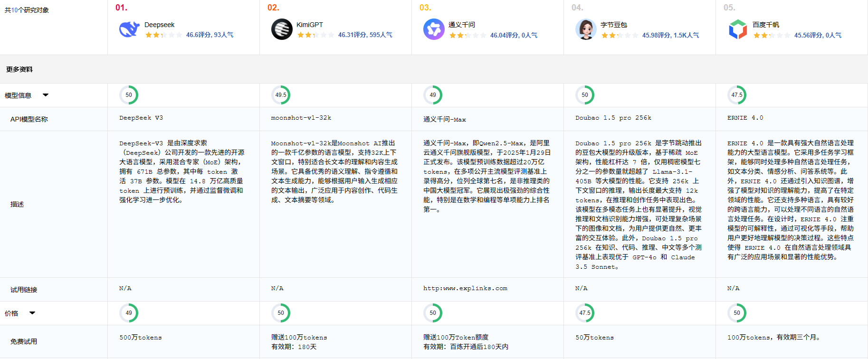Click '45.98评分, 1.5K人气' rating text
The image size is (868, 359).
coord(670,36)
